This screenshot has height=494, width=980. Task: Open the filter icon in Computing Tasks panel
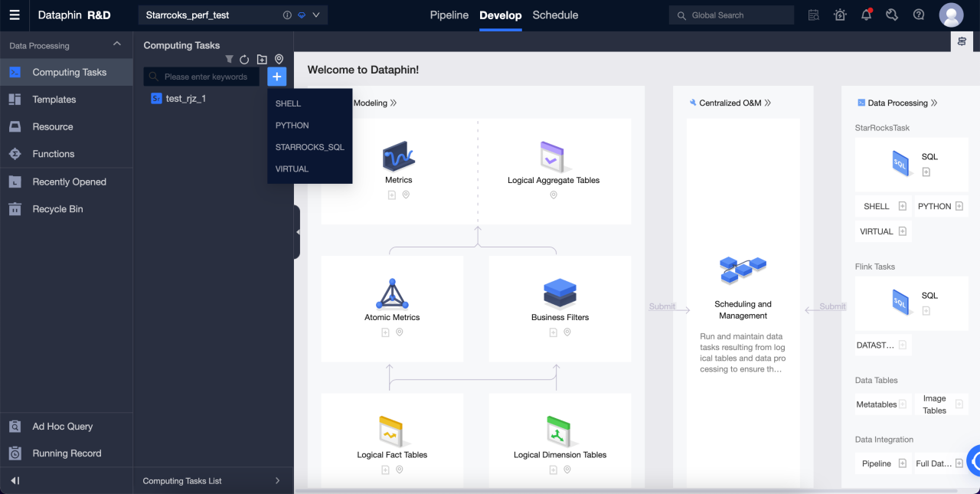229,59
